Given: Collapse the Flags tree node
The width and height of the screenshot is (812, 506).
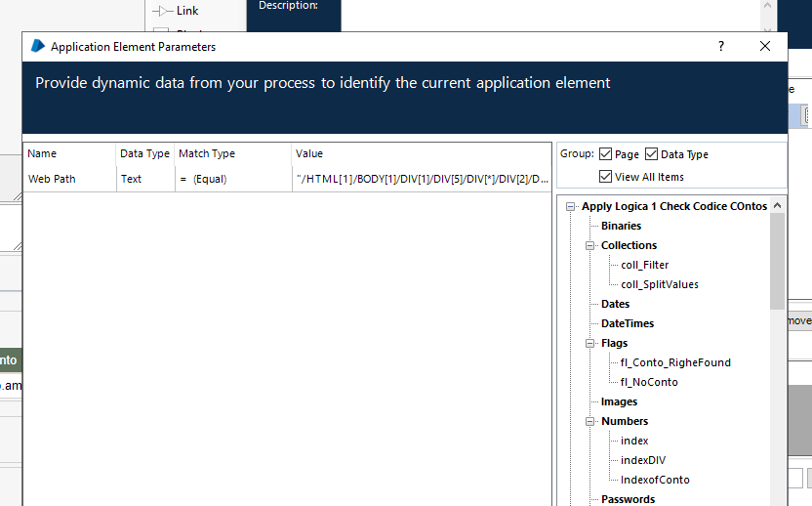Looking at the screenshot, I should [x=590, y=343].
